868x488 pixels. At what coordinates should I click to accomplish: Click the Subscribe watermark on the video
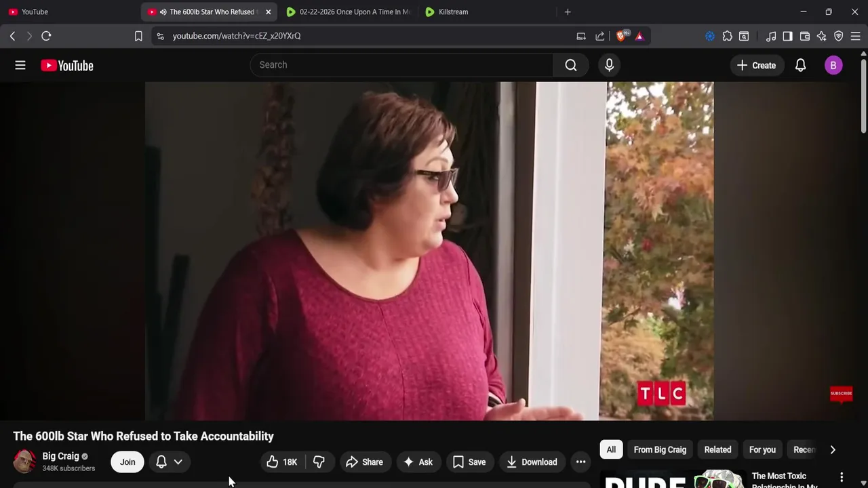[x=841, y=394]
